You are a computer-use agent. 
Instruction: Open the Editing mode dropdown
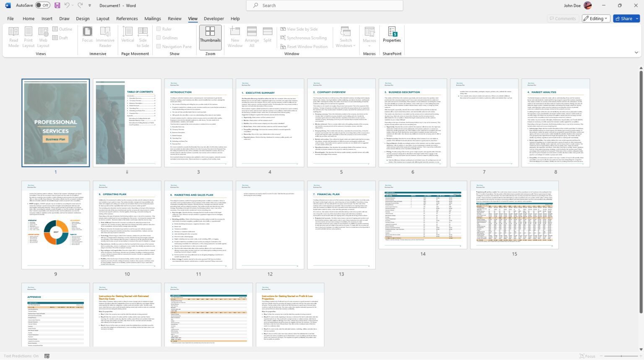click(595, 18)
